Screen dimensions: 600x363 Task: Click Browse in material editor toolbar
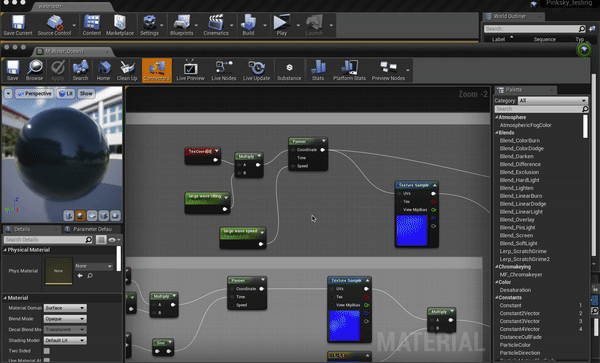coord(34,70)
